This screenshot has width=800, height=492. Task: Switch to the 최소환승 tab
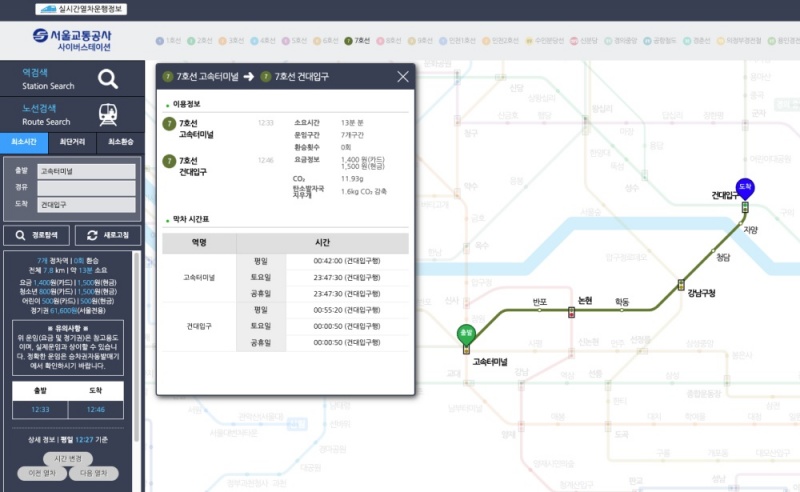click(120, 142)
